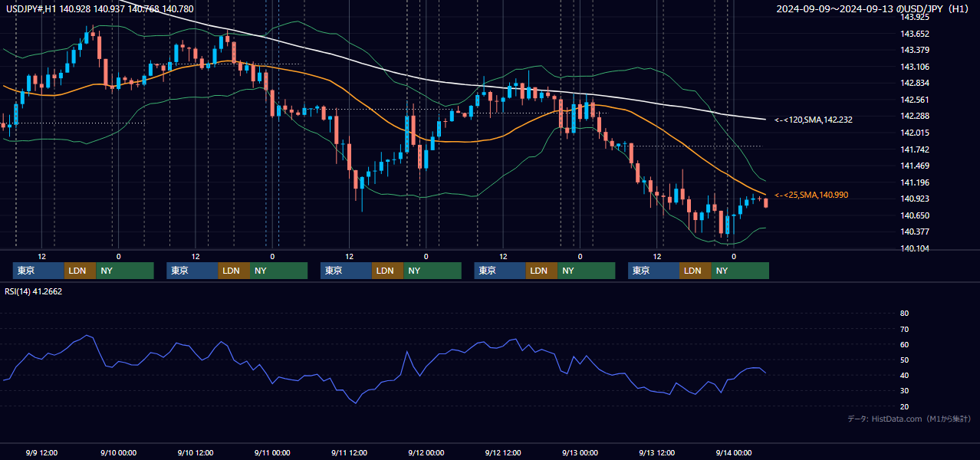Select the 9/14 00:00 time axis label
The width and height of the screenshot is (980, 460).
pos(734,452)
